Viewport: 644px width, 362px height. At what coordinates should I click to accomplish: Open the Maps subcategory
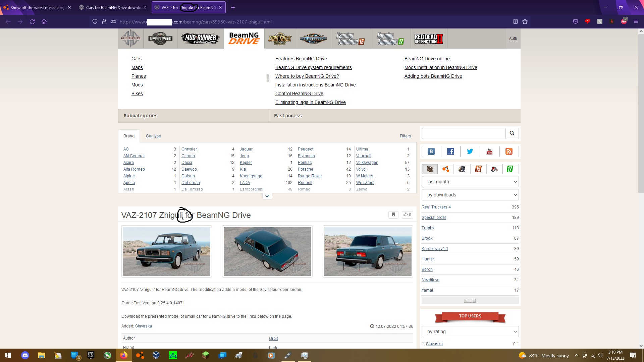tap(137, 67)
